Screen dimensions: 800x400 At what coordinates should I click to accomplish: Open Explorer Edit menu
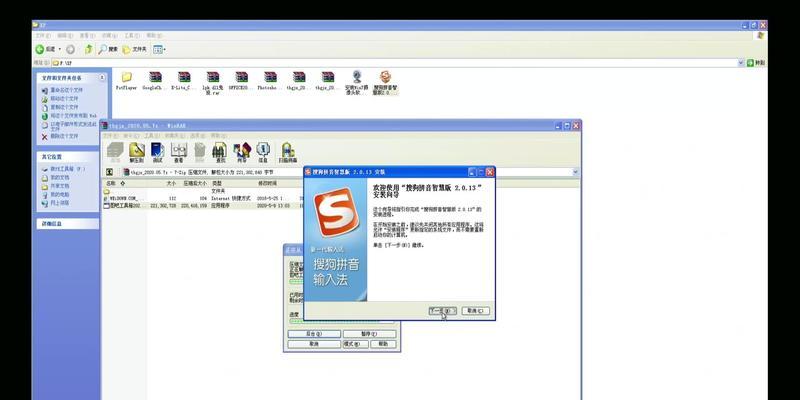point(65,36)
